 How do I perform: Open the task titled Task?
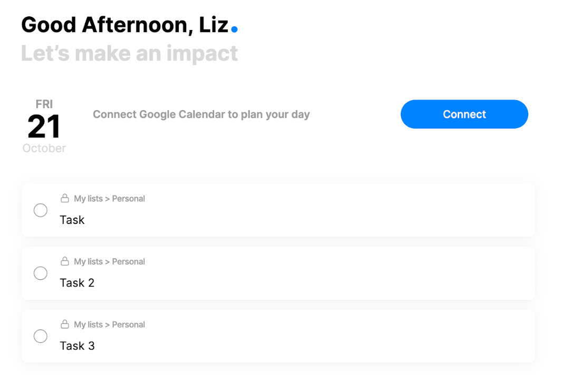tap(72, 220)
